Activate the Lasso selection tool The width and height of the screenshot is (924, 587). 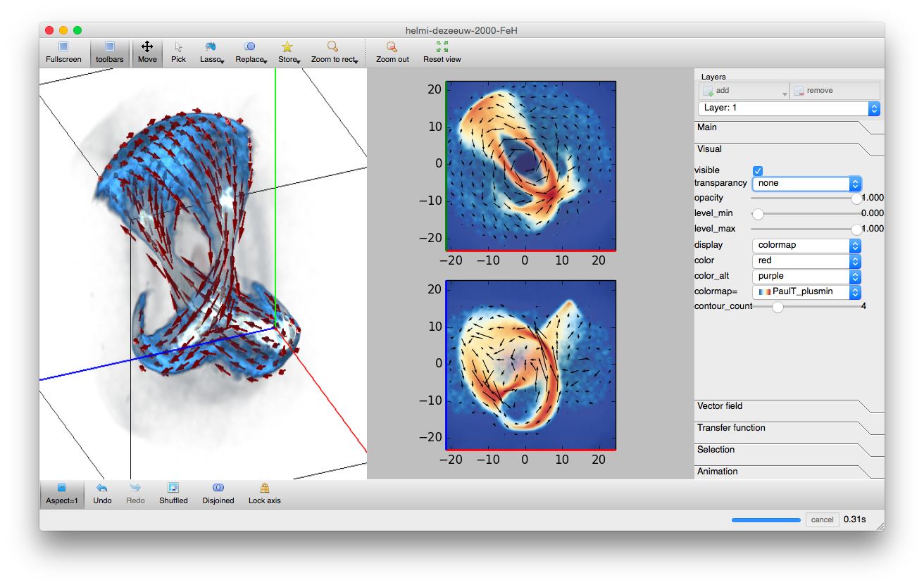tap(211, 52)
